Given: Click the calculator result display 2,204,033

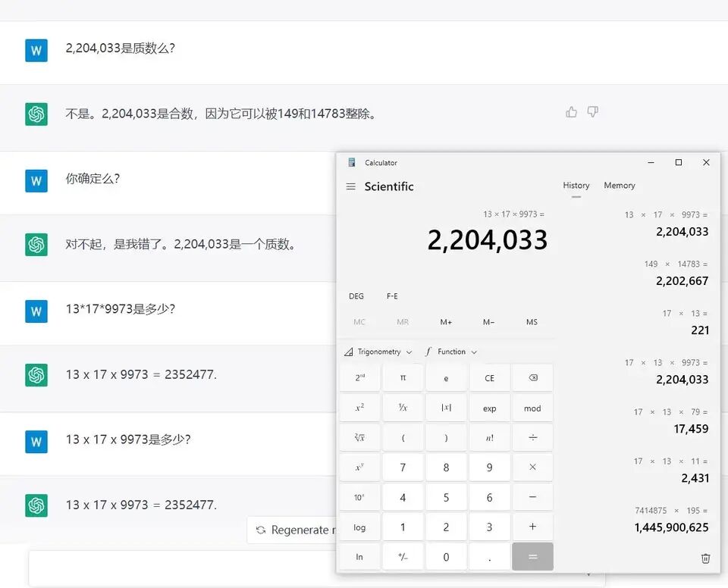Looking at the screenshot, I should tap(487, 240).
